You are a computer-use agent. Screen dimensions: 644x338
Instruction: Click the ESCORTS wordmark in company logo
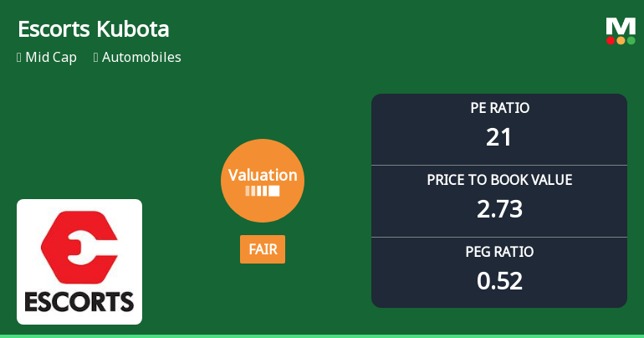click(x=79, y=301)
